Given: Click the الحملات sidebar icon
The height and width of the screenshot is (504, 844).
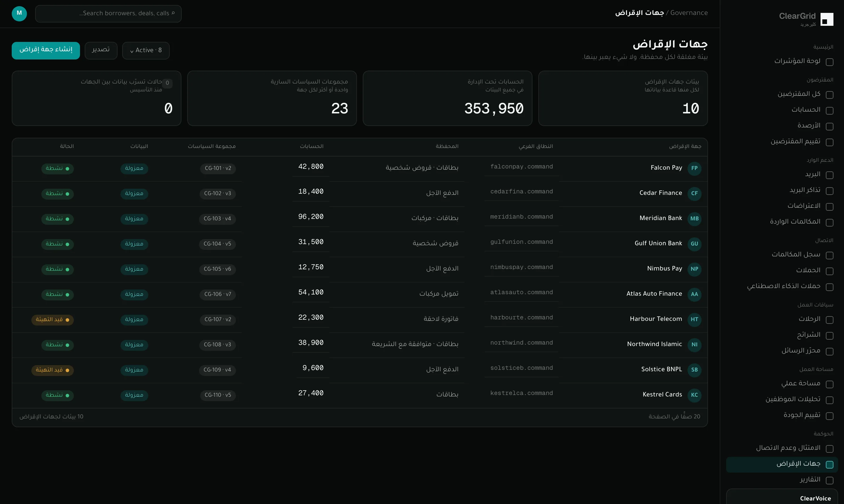Looking at the screenshot, I should 829,271.
